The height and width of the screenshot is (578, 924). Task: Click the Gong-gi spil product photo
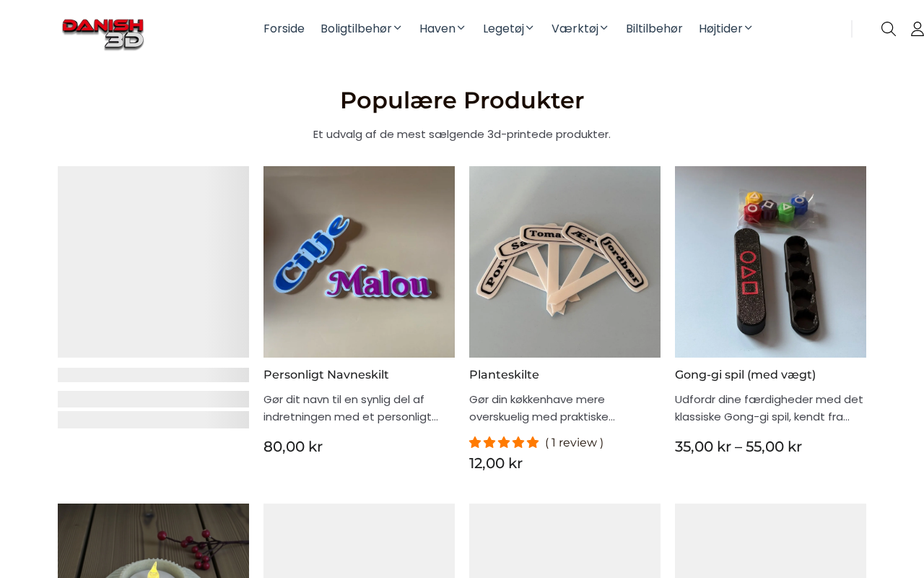(x=770, y=262)
